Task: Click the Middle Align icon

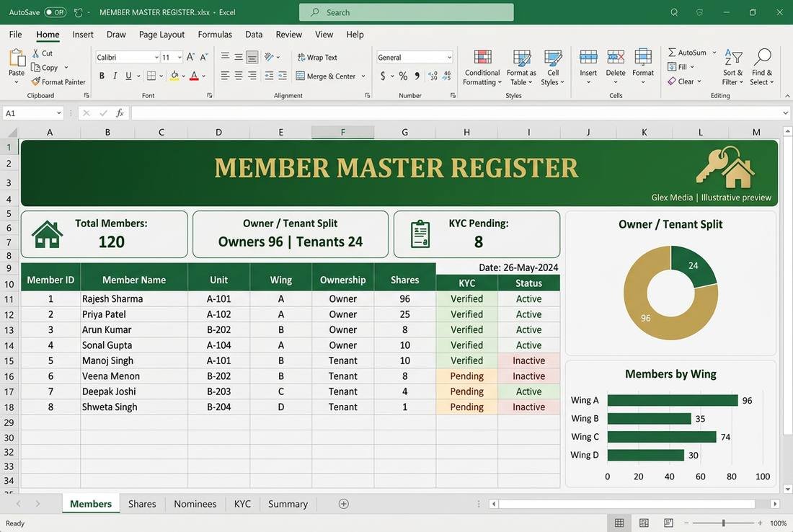Action: click(x=239, y=57)
